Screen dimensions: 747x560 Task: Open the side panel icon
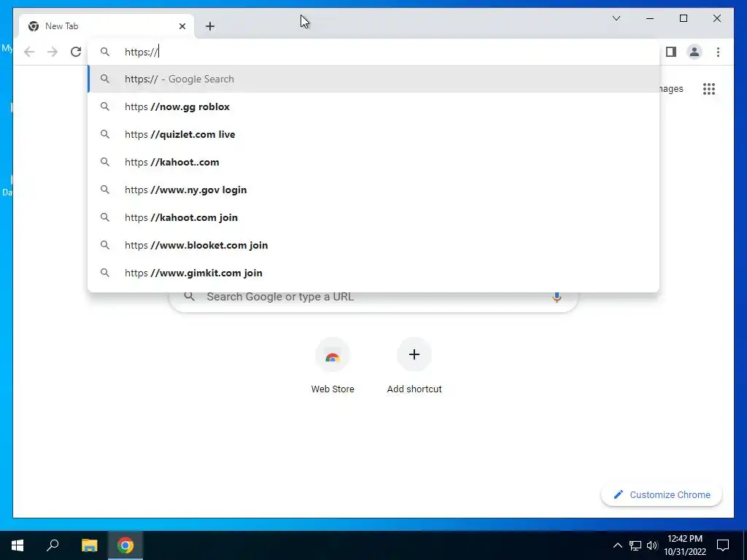tap(671, 52)
